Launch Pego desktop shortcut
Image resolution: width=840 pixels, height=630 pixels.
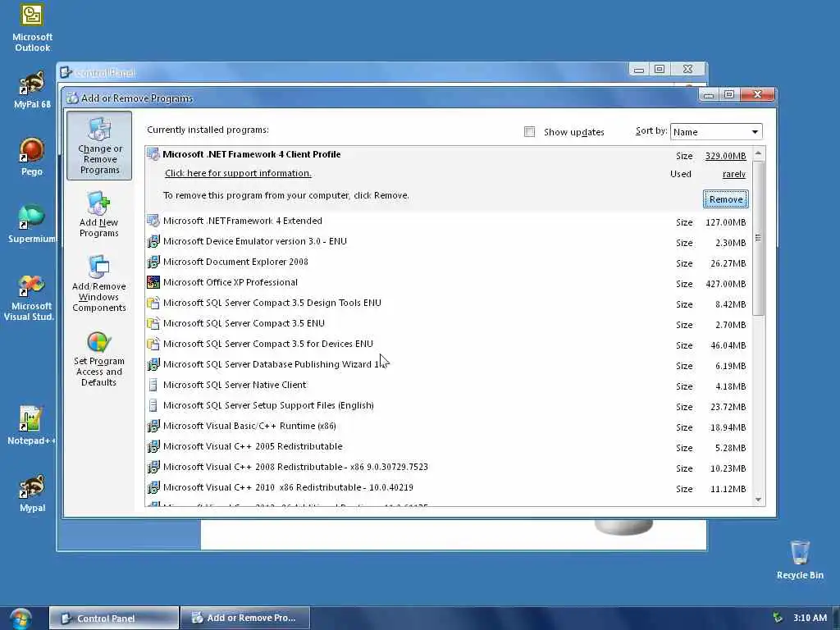(32, 157)
